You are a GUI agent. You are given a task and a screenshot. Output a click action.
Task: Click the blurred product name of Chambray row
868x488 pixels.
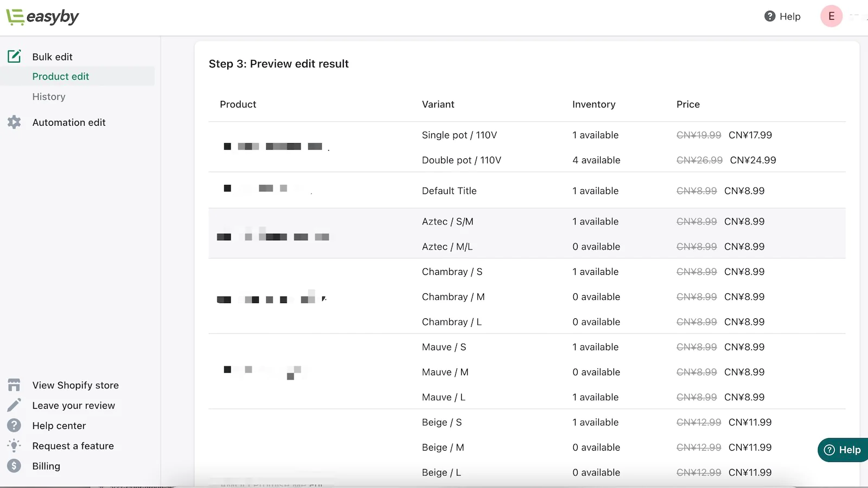tap(272, 297)
